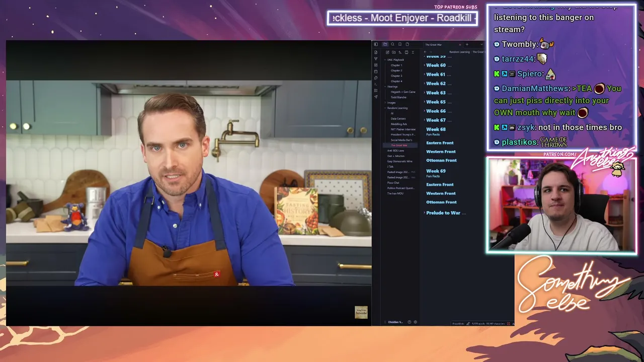The width and height of the screenshot is (644, 362).
Task: Click the page icon after bookmarks
Action: [x=407, y=44]
